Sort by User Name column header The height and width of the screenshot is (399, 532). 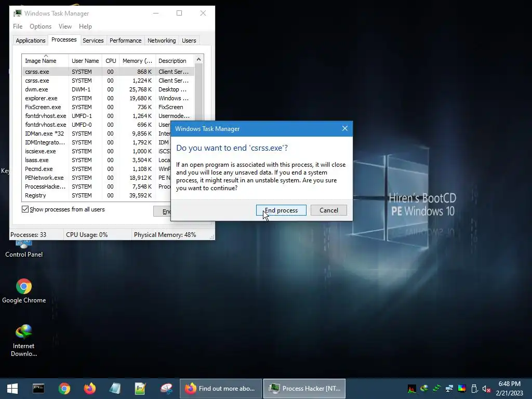coord(85,61)
